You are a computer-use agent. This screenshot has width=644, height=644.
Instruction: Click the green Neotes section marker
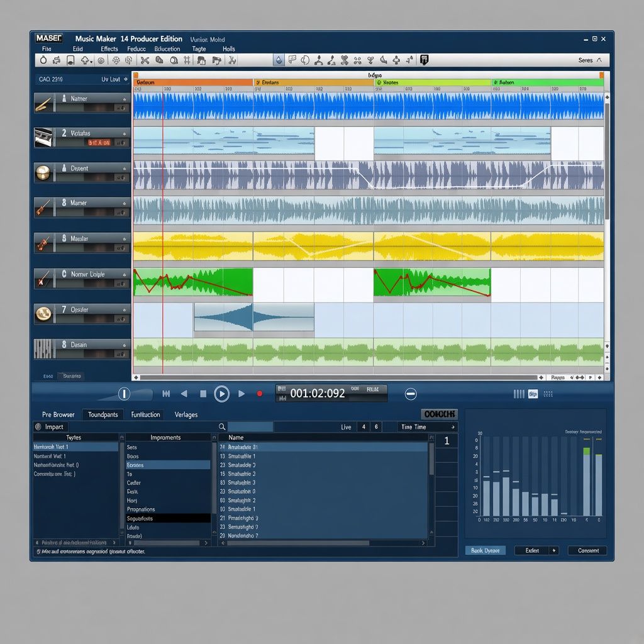pyautogui.click(x=433, y=82)
